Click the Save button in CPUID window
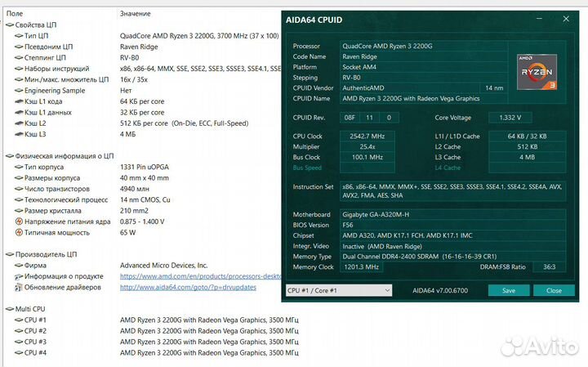This screenshot has height=367, width=588. (x=509, y=290)
